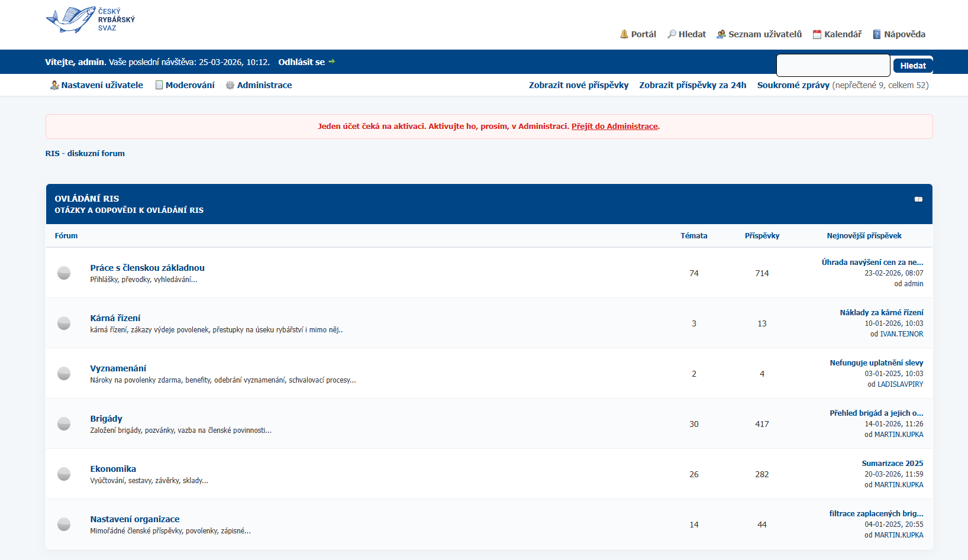Screen dimensions: 968x560
Task: Focus the search text field
Action: pos(833,66)
